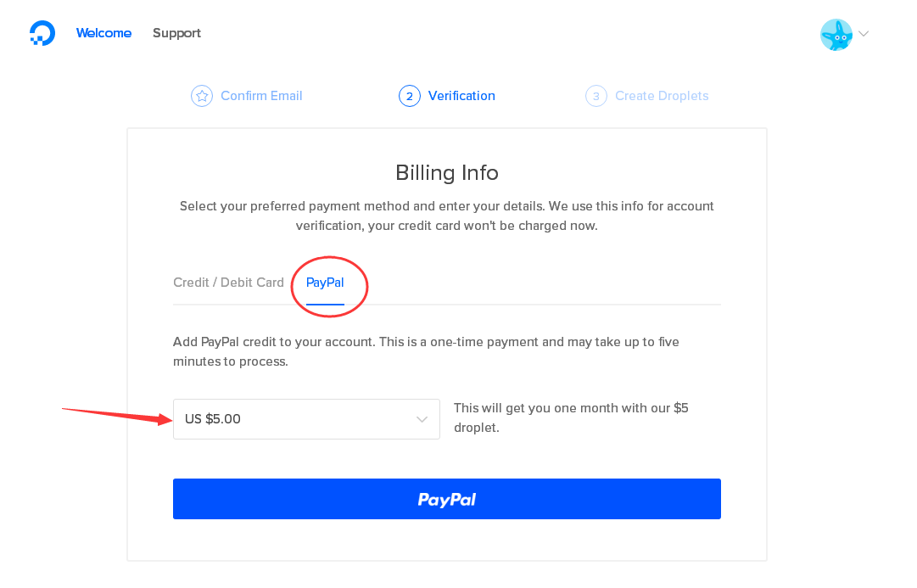Click the Confirm Email step label
This screenshot has height=588, width=917.
coord(261,96)
